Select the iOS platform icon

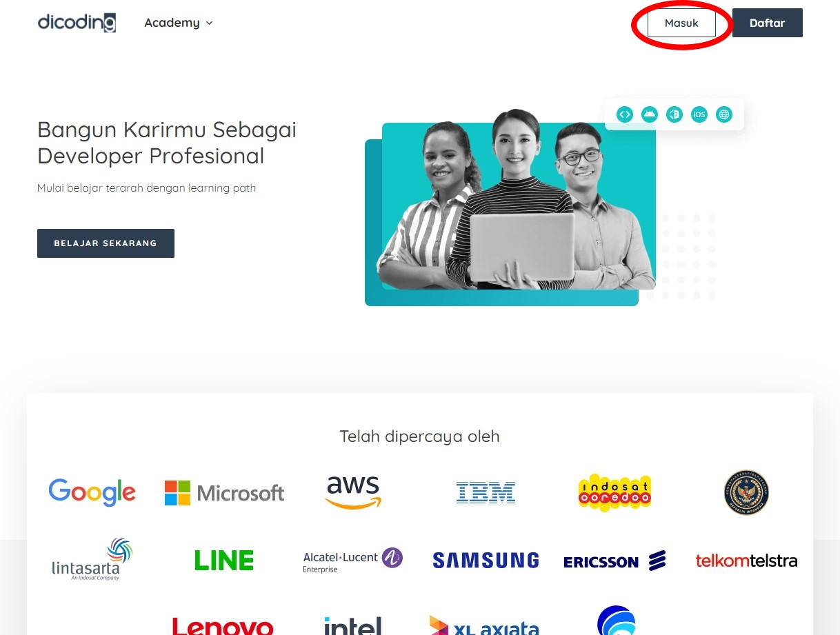coord(699,114)
